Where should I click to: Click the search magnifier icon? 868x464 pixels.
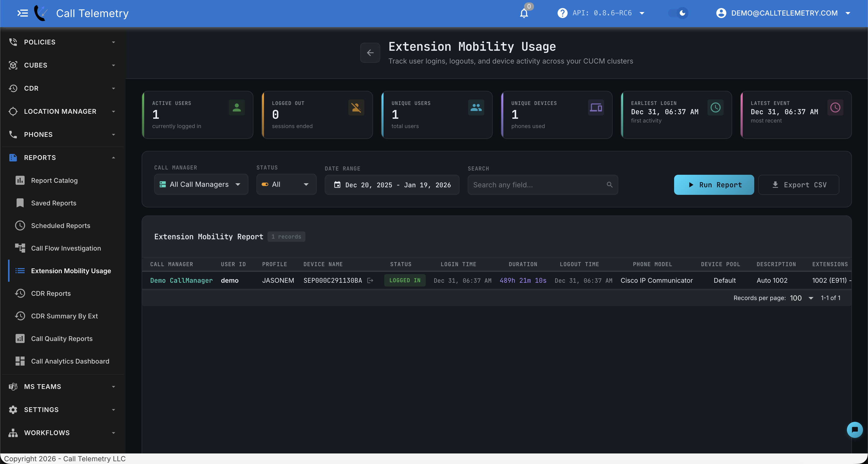tap(609, 185)
